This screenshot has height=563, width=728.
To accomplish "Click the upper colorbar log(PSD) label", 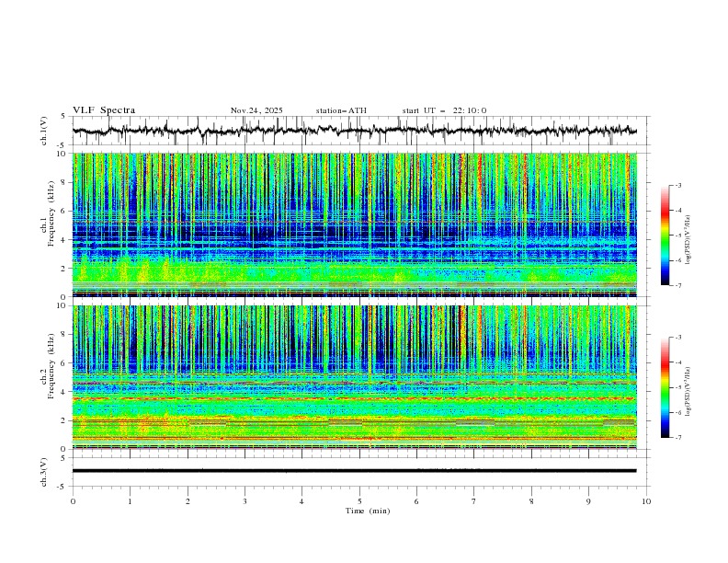I will coord(688,240).
